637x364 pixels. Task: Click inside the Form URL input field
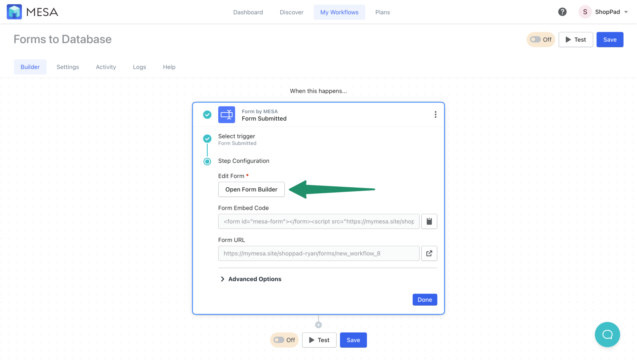coord(318,253)
